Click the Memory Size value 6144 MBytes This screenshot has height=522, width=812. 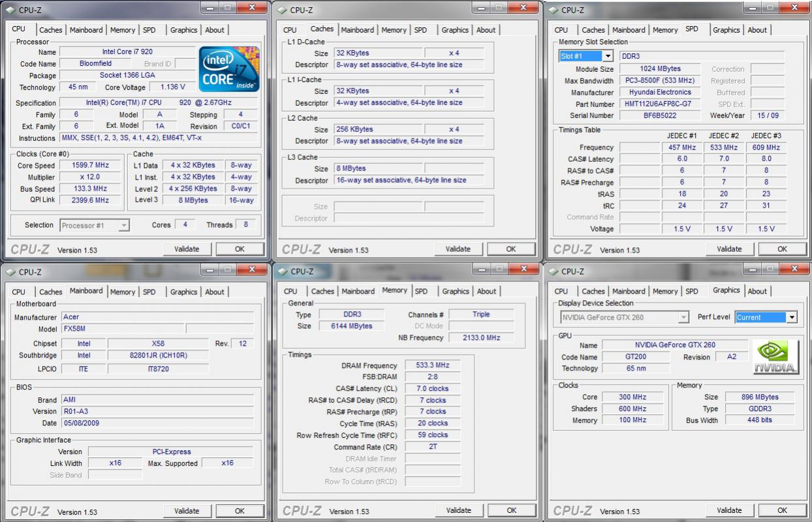tap(352, 326)
